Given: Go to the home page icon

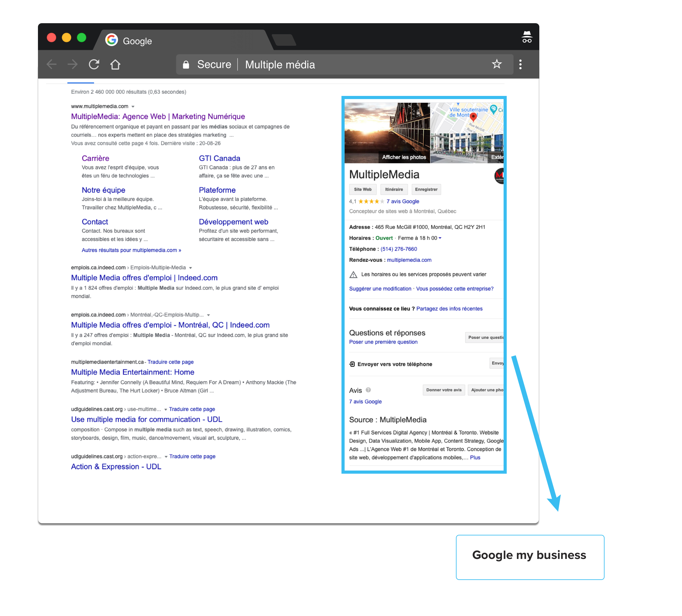Looking at the screenshot, I should pyautogui.click(x=115, y=64).
